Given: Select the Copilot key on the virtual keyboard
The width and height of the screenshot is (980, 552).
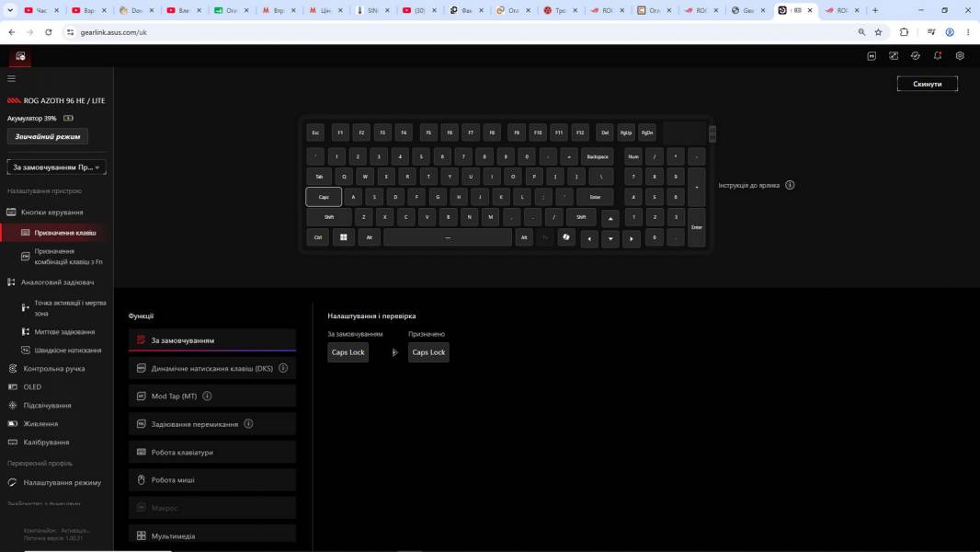Looking at the screenshot, I should (566, 237).
